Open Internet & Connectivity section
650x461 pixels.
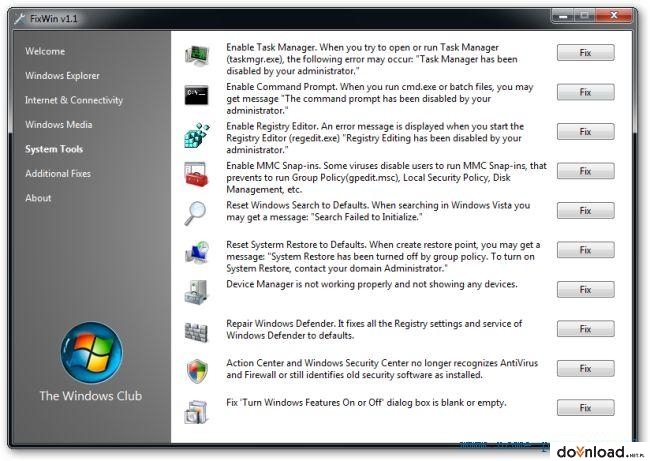[x=74, y=100]
